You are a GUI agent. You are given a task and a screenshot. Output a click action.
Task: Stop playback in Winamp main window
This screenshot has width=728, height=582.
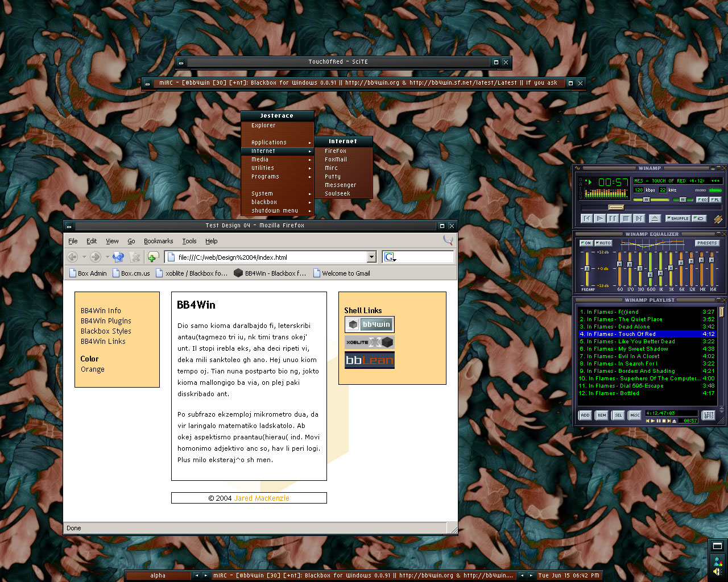[626, 218]
